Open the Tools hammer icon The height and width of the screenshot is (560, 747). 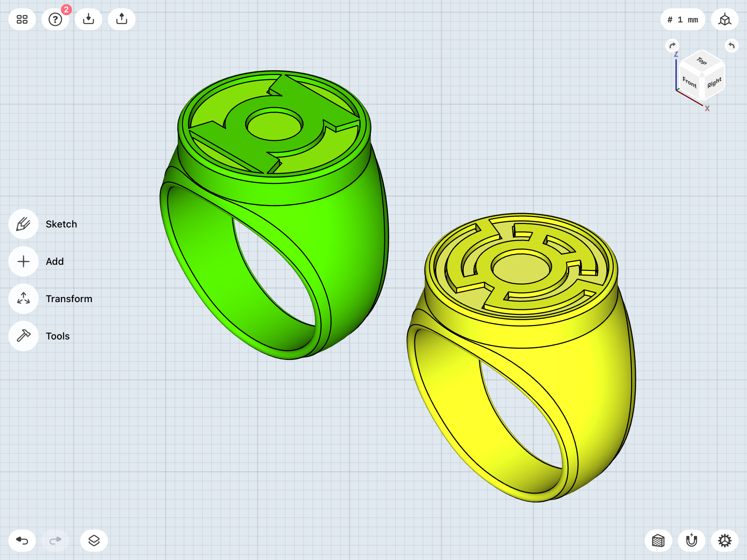[x=24, y=336]
